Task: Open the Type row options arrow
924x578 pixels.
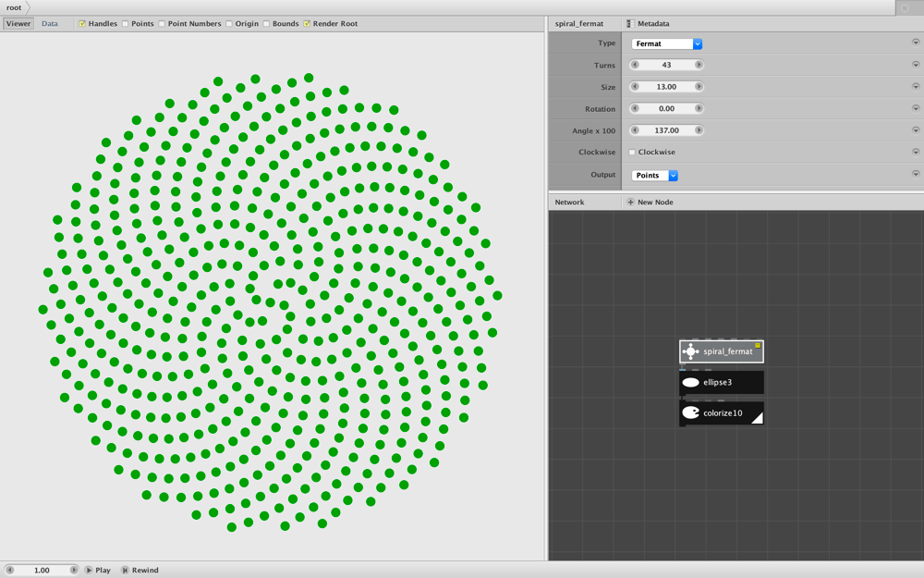Action: 915,43
